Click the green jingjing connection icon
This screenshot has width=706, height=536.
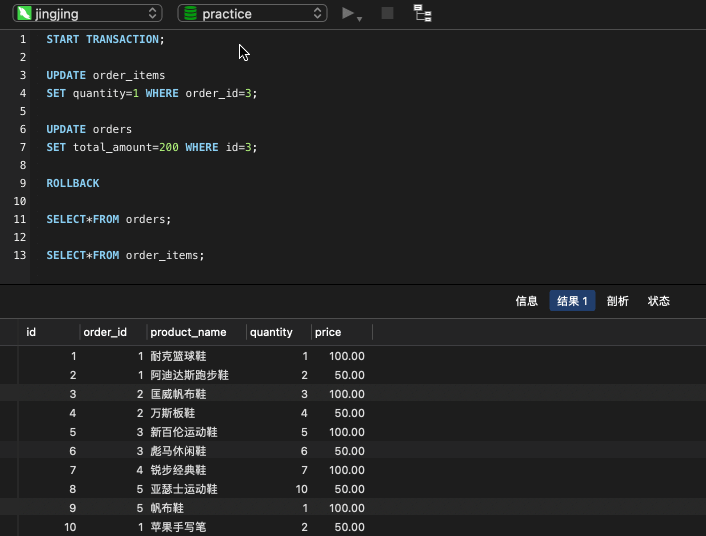tap(24, 14)
